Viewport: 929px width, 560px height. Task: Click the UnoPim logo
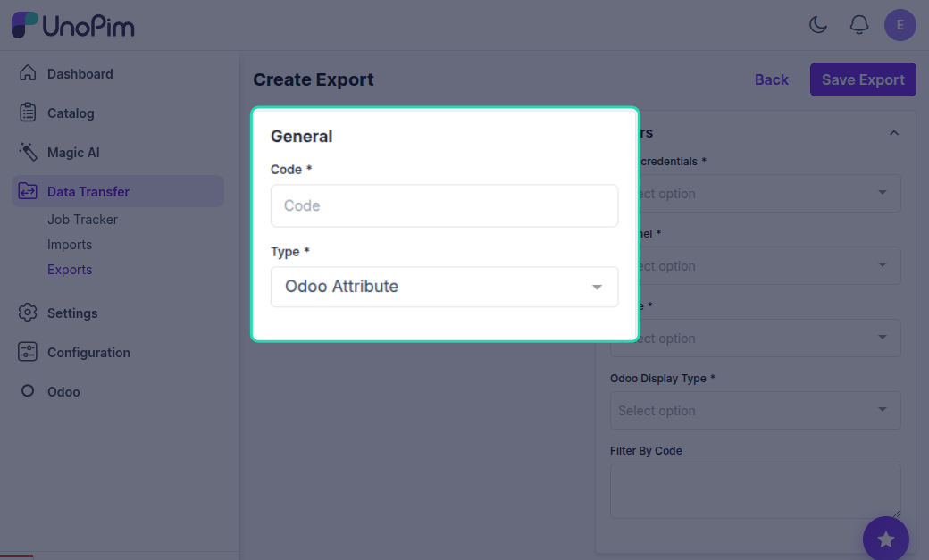point(73,25)
